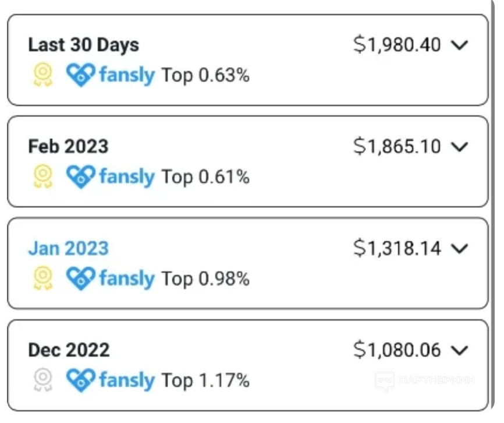The width and height of the screenshot is (504, 423).
Task: Expand the Jan 2023 earnings chevron
Action: coord(460,248)
